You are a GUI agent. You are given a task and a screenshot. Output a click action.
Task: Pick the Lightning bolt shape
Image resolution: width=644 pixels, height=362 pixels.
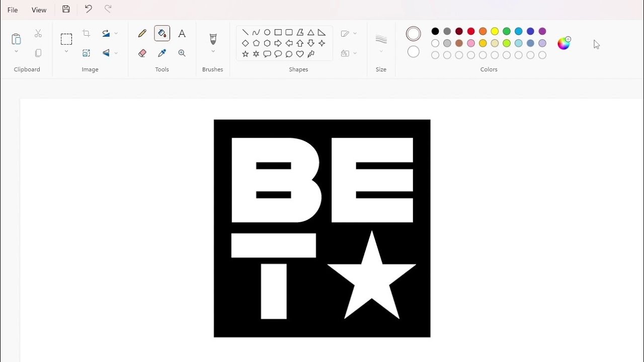click(x=311, y=54)
